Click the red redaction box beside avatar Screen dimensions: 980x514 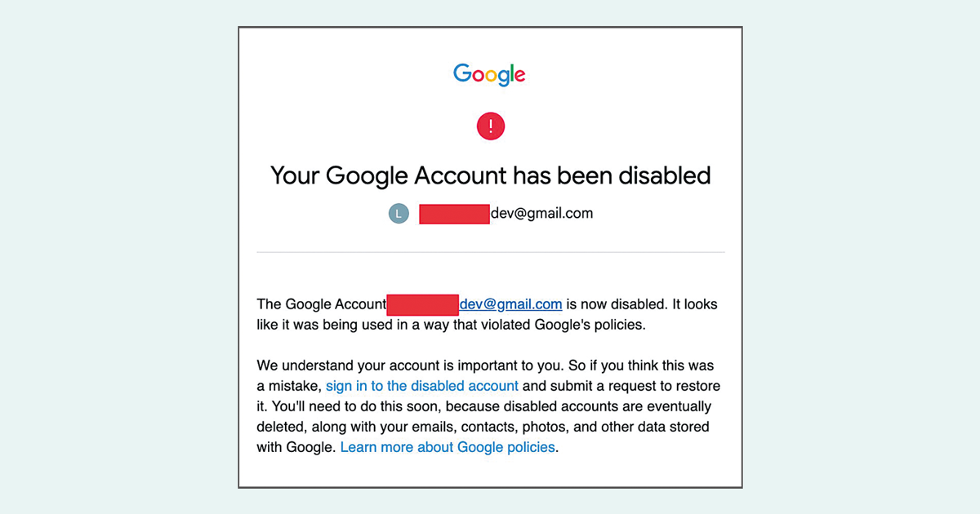[454, 214]
